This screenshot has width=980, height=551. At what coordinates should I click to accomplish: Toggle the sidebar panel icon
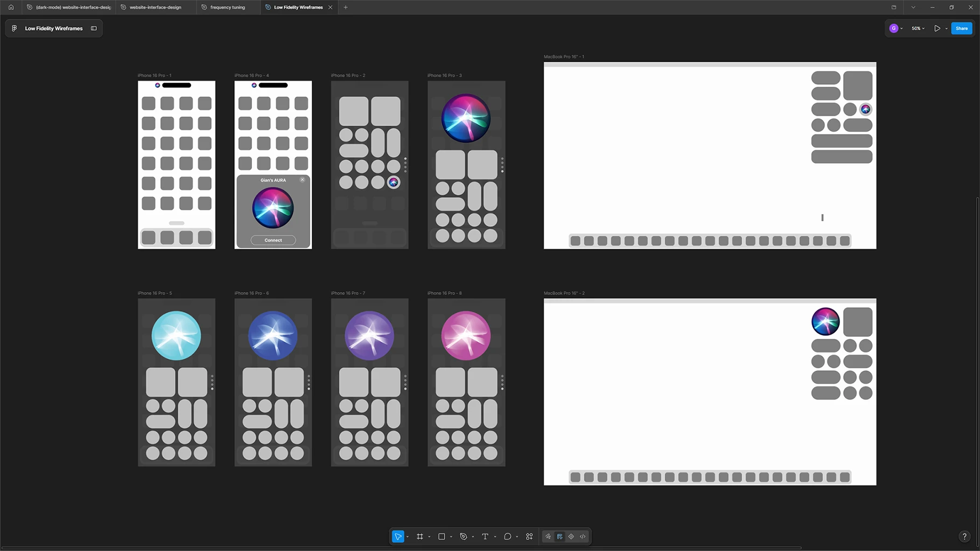pyautogui.click(x=94, y=29)
